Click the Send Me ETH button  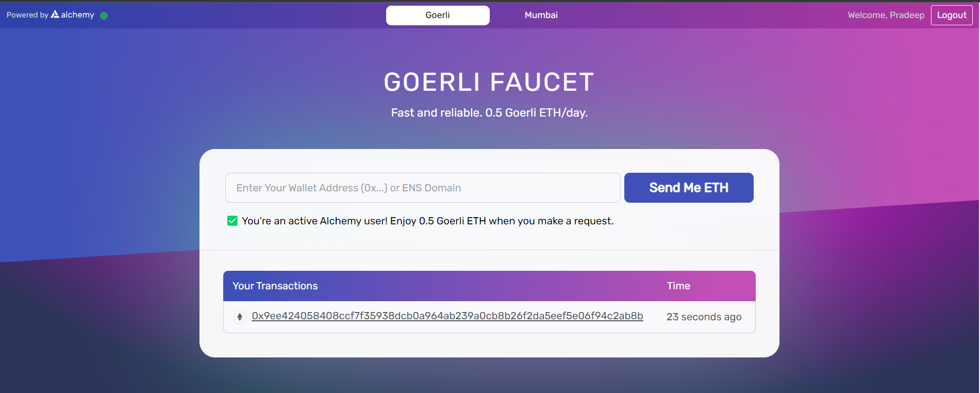click(x=689, y=188)
